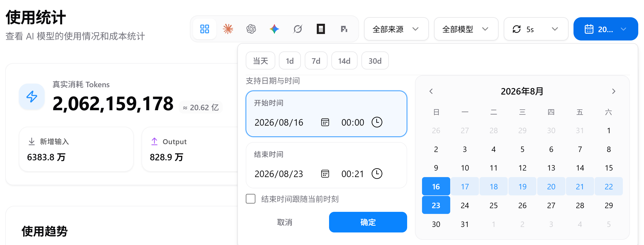644x245 pixels.
Task: Pick day 22 in highlighted range
Action: 608,186
